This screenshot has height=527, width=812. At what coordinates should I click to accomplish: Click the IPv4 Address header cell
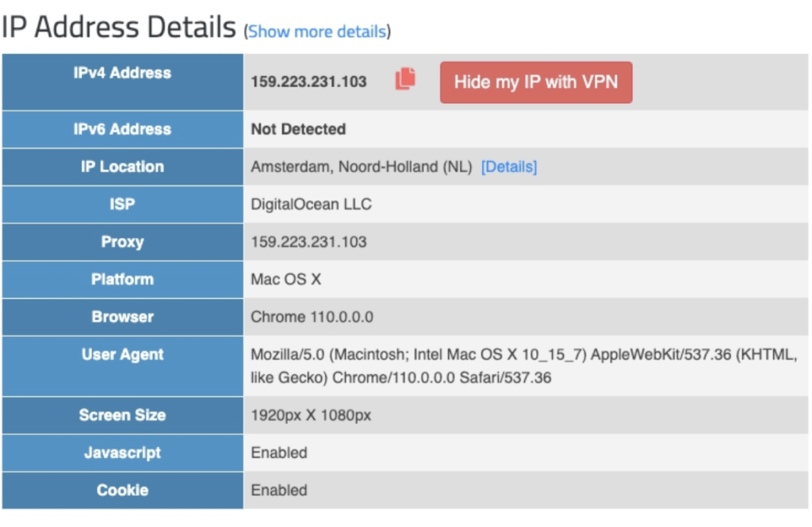tap(123, 82)
